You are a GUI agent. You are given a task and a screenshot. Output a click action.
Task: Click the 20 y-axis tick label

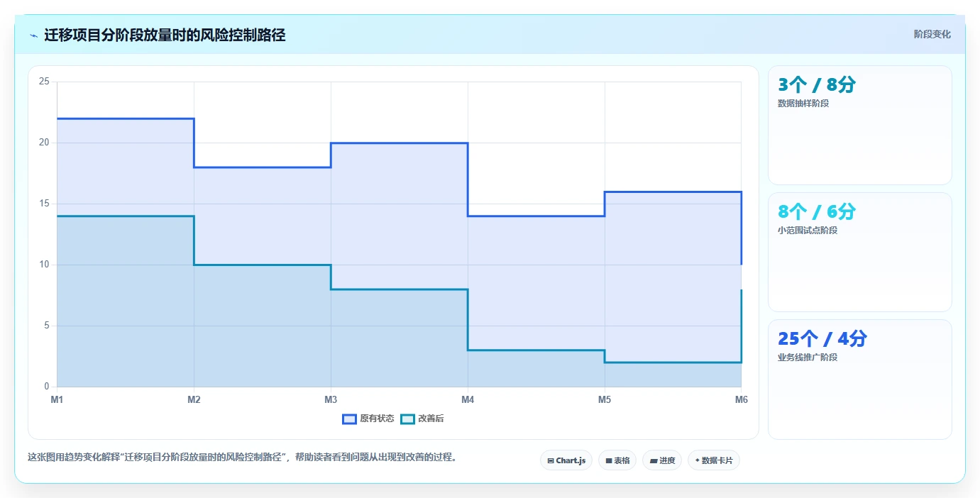pyautogui.click(x=44, y=143)
